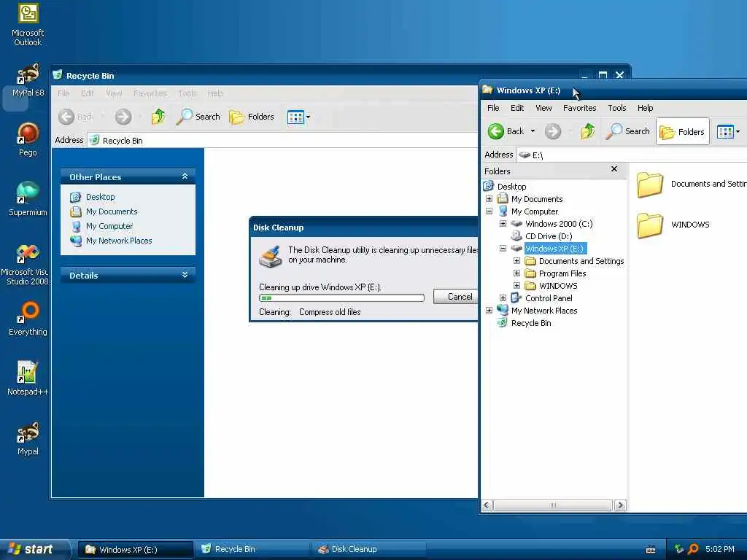Viewport: 747px width, 560px height.
Task: Switch to Recycle Bin taskbar button
Action: click(252, 550)
